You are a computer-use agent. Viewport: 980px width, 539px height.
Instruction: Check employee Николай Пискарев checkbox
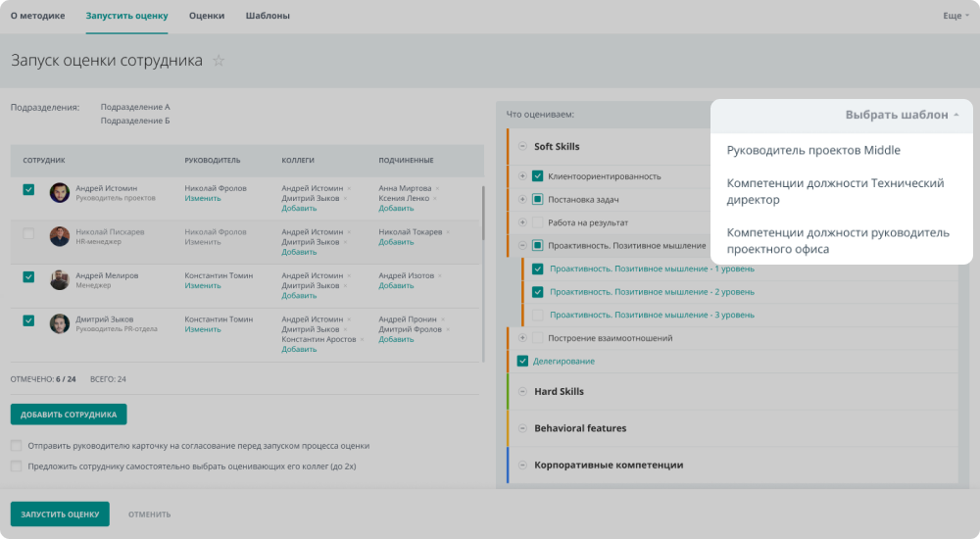28,233
